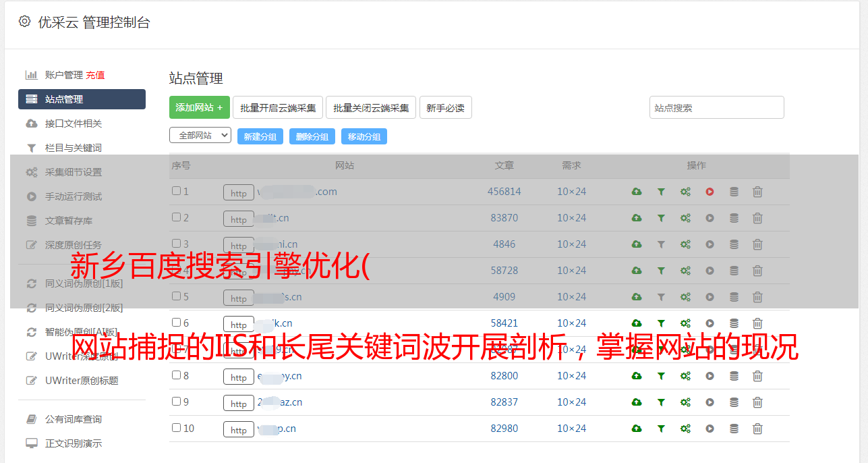Image resolution: width=868 pixels, height=463 pixels.
Task: Open the 全部网站 group dropdown
Action: point(200,136)
